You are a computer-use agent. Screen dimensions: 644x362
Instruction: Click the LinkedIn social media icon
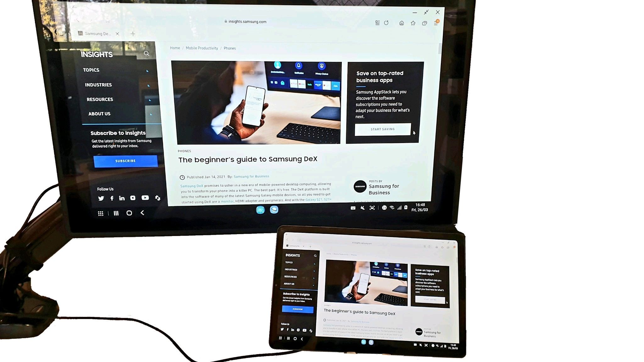coord(123,198)
